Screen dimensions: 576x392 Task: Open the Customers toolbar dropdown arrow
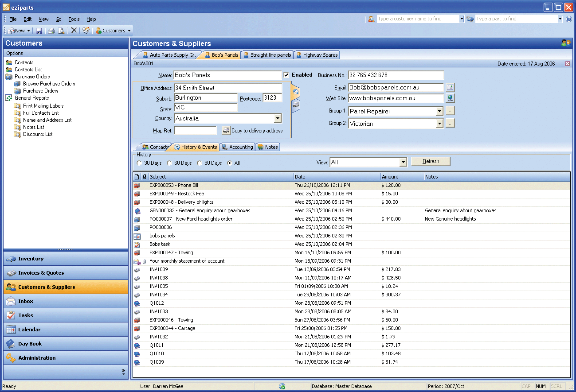(129, 31)
